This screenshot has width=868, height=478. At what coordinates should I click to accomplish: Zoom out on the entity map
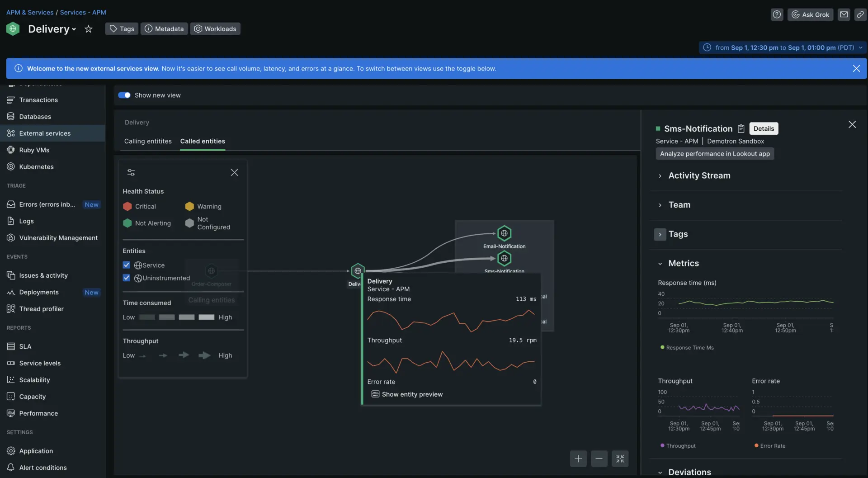coord(599,459)
